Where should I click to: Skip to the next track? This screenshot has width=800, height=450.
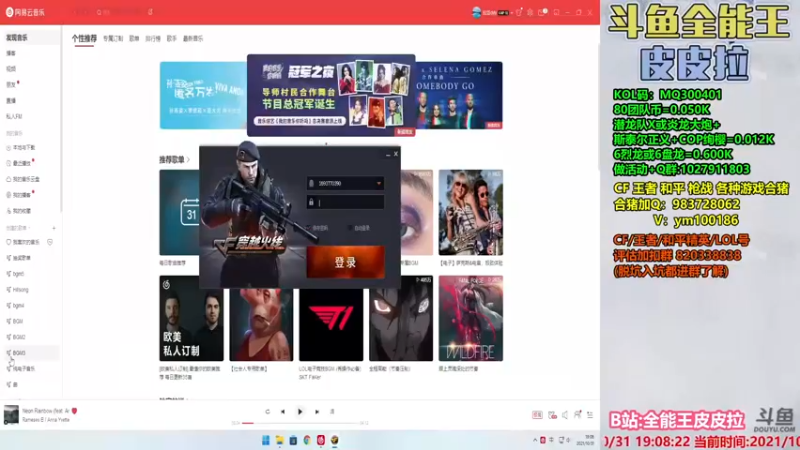pyautogui.click(x=317, y=412)
